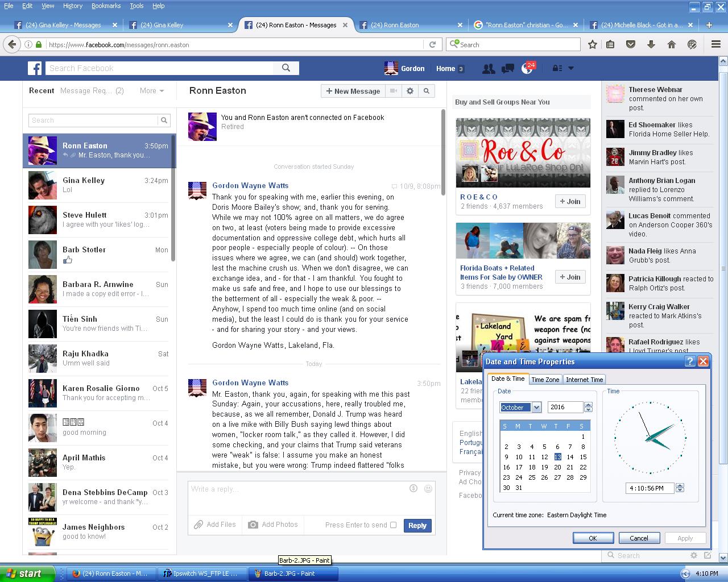This screenshot has height=582, width=728.
Task: Open Facebook friend requests icon
Action: coord(488,69)
